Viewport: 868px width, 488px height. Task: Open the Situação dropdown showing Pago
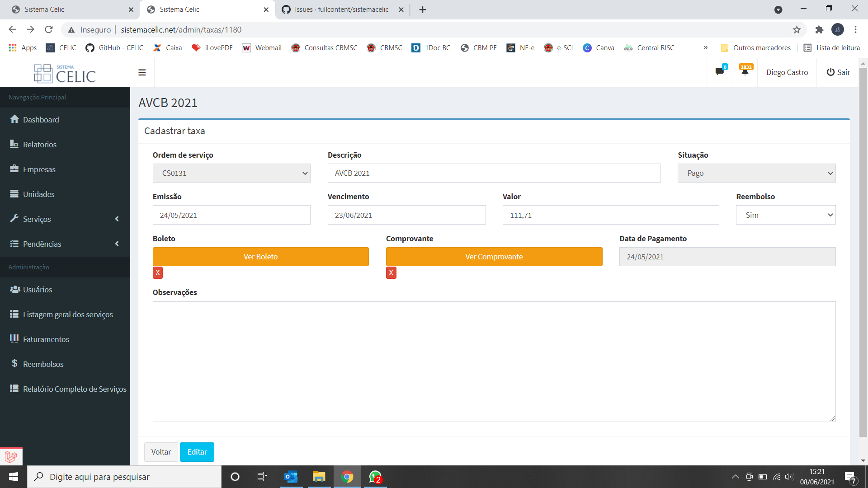(x=756, y=173)
